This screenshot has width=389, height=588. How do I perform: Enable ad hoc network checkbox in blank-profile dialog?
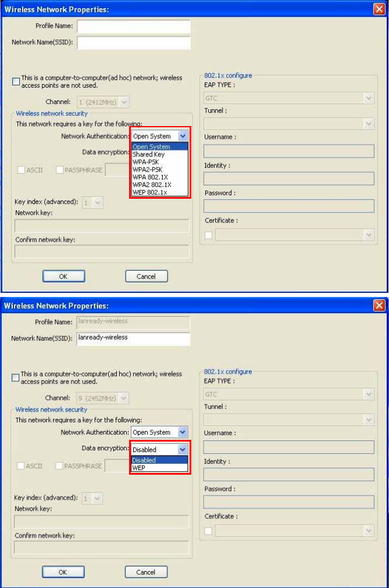coord(16,81)
